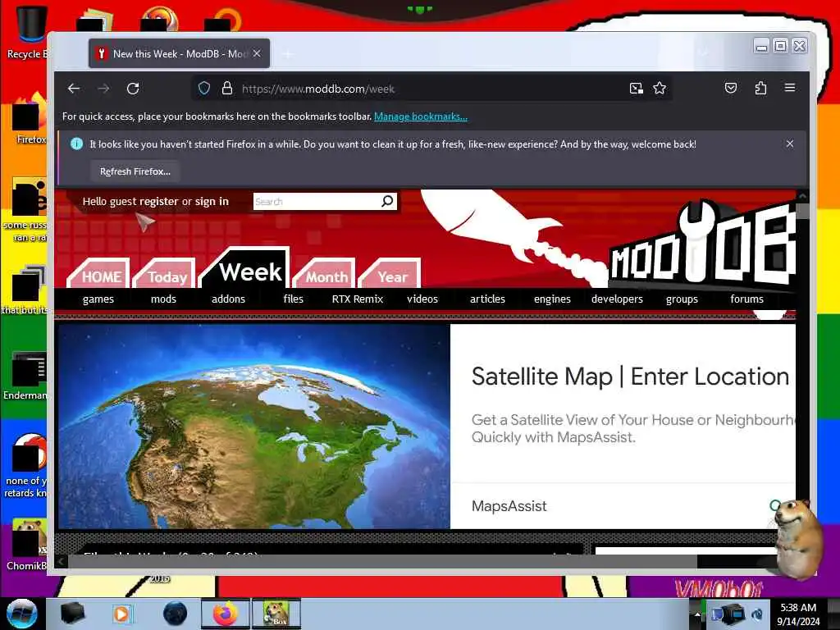The width and height of the screenshot is (840, 630).
Task: Open the sign in link
Action: (212, 202)
